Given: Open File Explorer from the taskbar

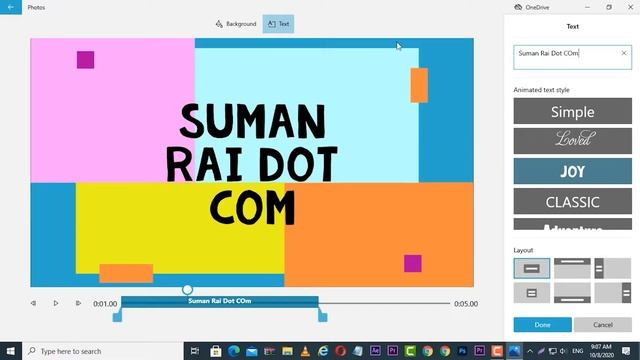Looking at the screenshot, I should [287, 351].
